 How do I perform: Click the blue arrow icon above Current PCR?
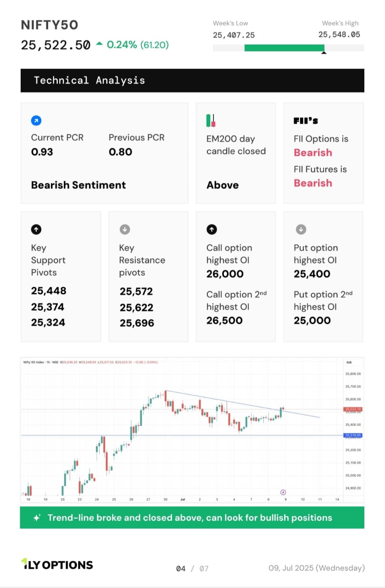[x=36, y=121]
